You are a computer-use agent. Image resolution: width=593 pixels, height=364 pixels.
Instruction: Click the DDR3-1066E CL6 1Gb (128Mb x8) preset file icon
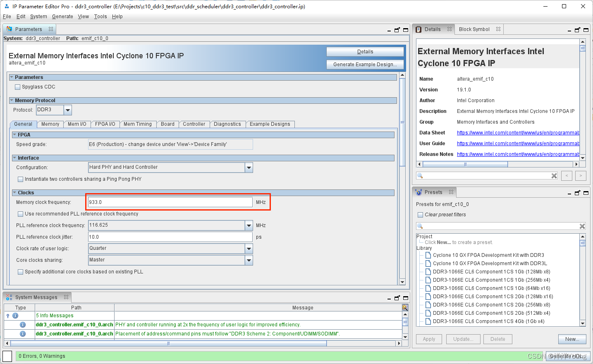[428, 272]
